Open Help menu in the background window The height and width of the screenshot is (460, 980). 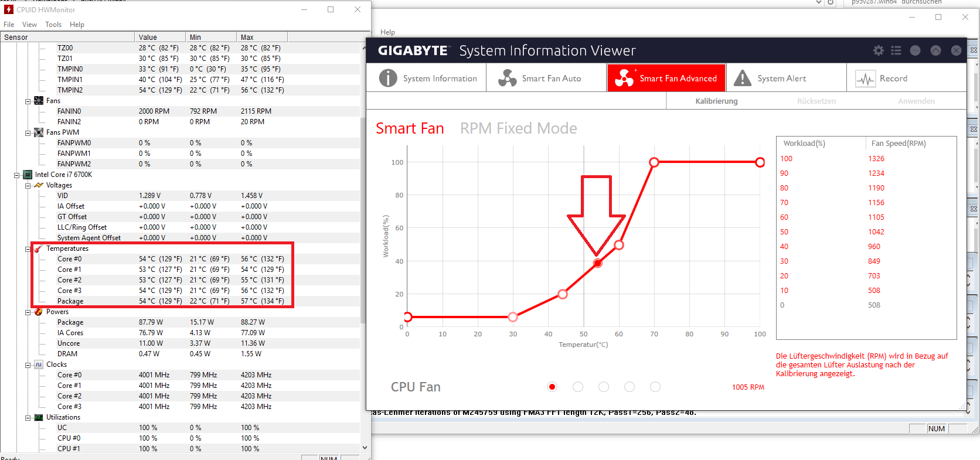pos(387,32)
